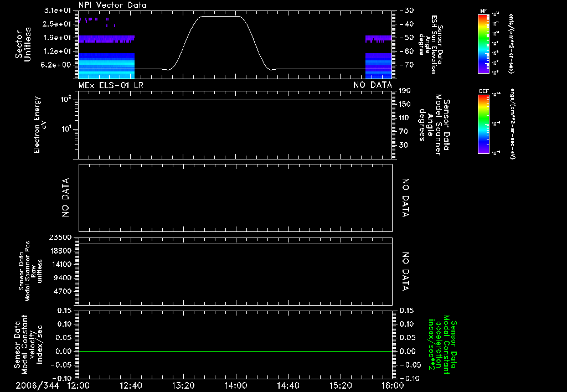Click the "1.2e+01" sector axis value

tap(58, 51)
